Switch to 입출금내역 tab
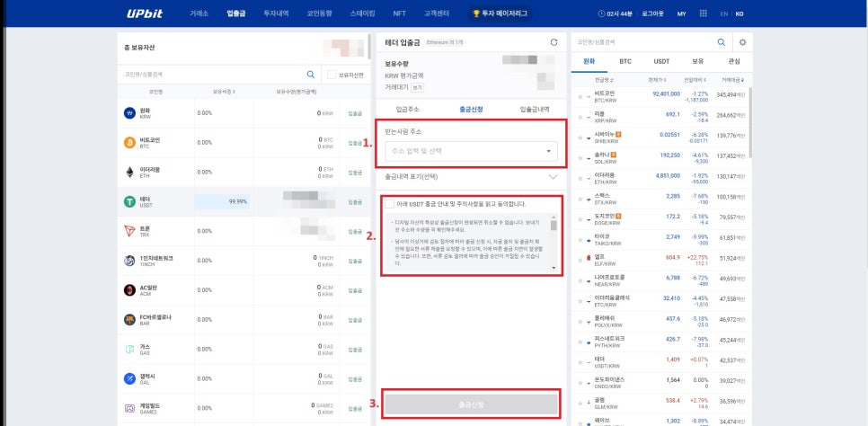The image size is (868, 426). pyautogui.click(x=535, y=109)
